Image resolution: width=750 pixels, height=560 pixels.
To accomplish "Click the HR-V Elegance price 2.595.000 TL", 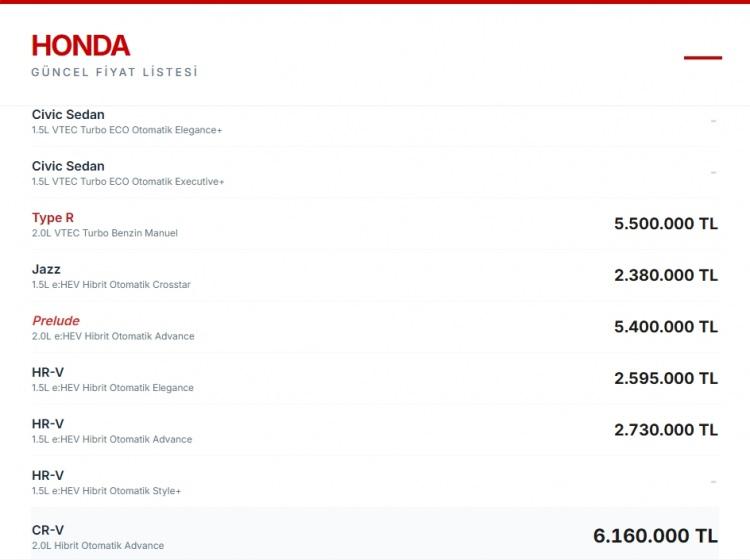I will (x=665, y=378).
